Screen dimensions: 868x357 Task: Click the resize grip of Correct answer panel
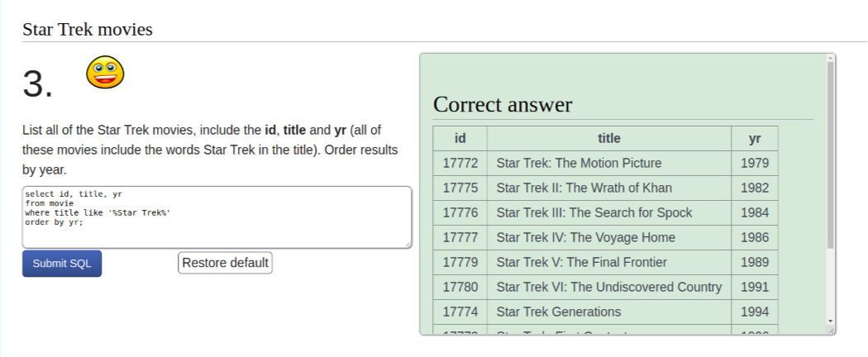832,331
